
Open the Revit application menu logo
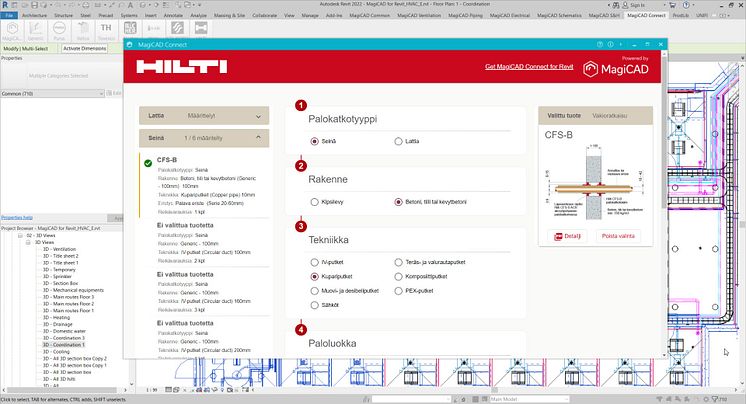5,5
